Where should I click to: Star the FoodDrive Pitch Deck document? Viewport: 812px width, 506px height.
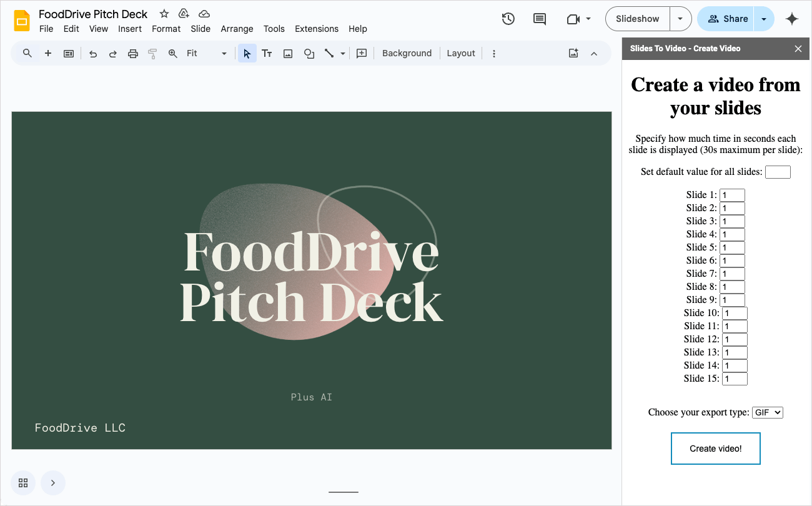coord(164,14)
